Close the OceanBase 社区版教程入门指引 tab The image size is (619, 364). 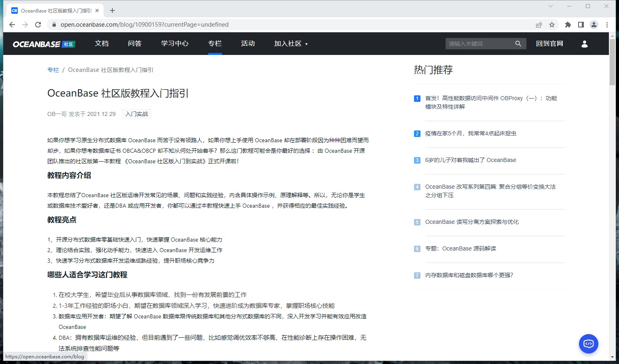pyautogui.click(x=97, y=11)
